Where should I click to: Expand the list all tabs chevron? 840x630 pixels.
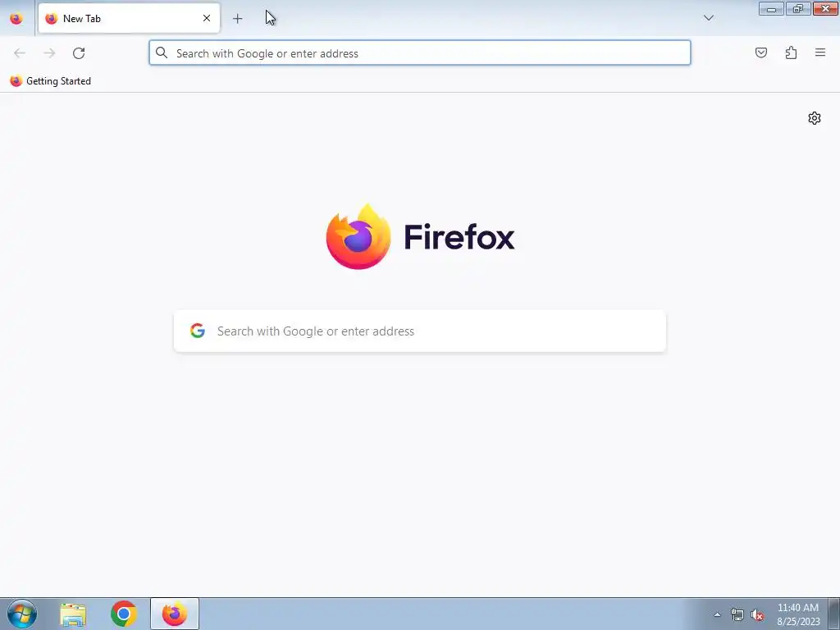708,18
